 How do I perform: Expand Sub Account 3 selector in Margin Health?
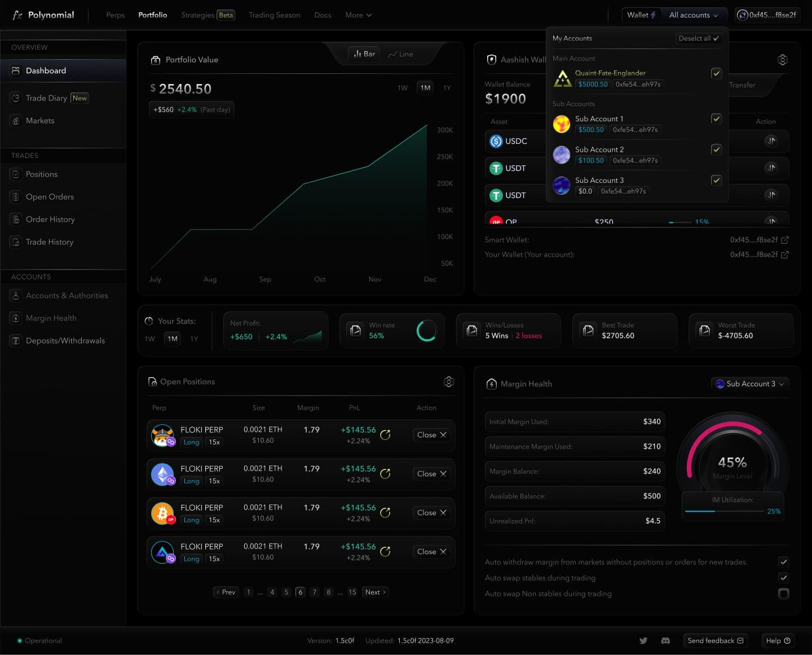[x=750, y=384]
